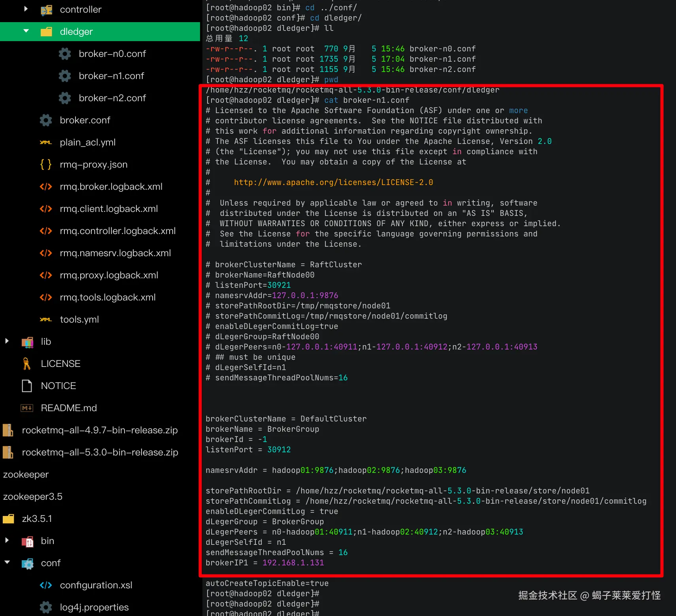Click the markdown icon for README.md

[x=27, y=408]
